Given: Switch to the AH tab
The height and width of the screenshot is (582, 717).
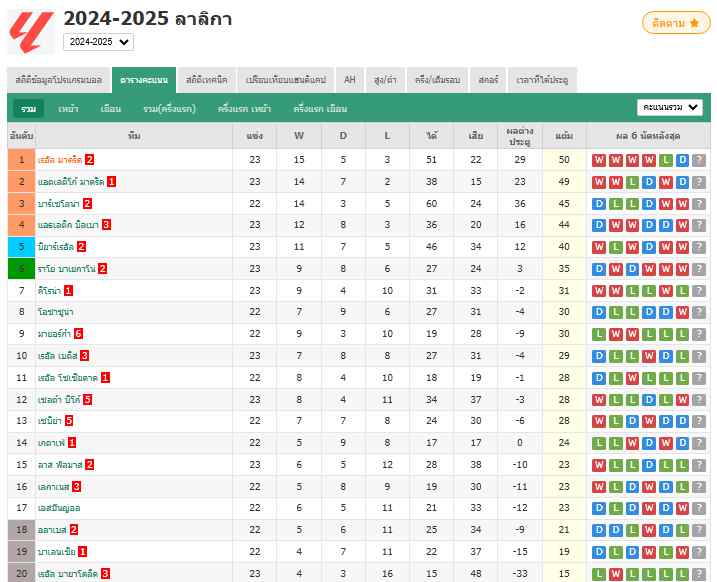Looking at the screenshot, I should 350,80.
